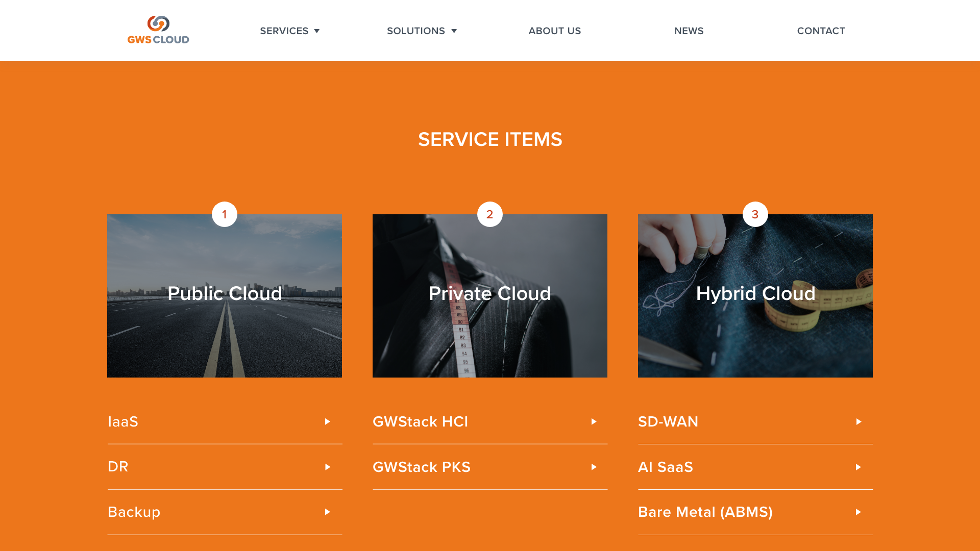Image resolution: width=980 pixels, height=551 pixels.
Task: Click the arrow icon beside GWStack HCI
Action: tap(594, 422)
